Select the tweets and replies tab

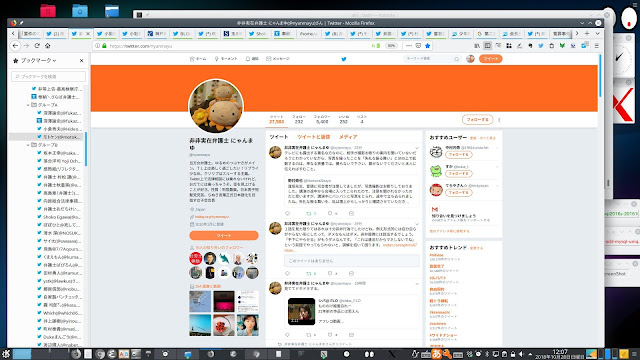point(313,137)
